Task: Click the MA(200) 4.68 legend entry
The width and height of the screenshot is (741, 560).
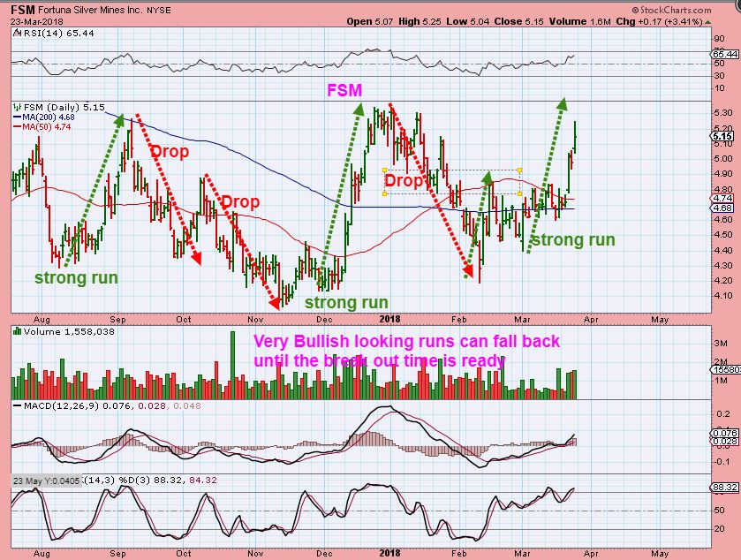Action: tap(49, 117)
